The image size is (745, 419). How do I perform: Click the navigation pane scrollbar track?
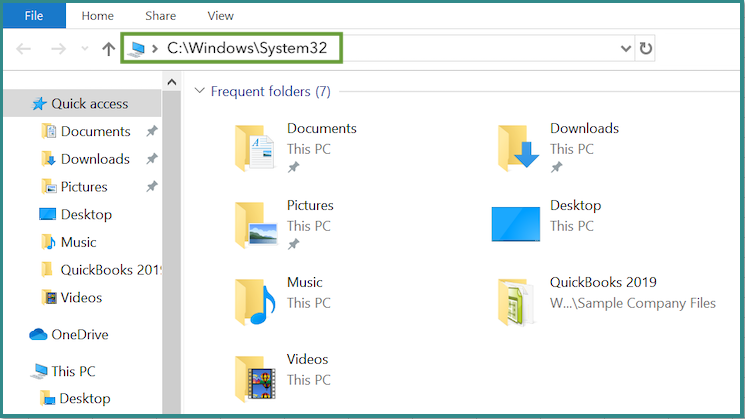pyautogui.click(x=172, y=252)
